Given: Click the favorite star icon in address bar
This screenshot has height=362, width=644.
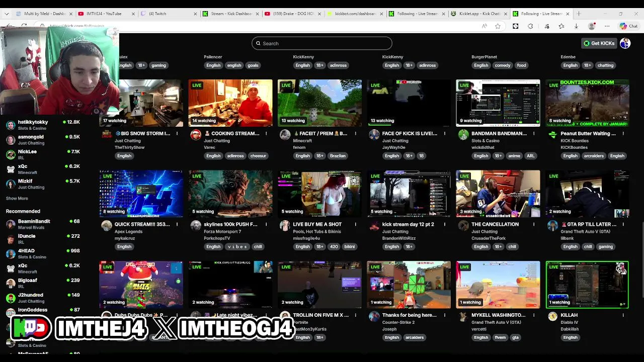Looking at the screenshot, I should [x=498, y=26].
